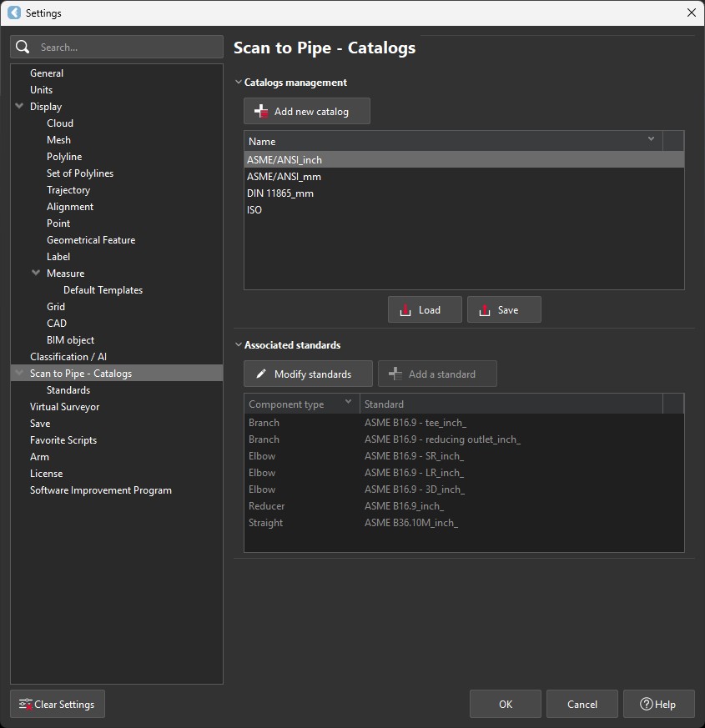The image size is (705, 728).
Task: Select the ISO catalog entry
Action: click(254, 209)
